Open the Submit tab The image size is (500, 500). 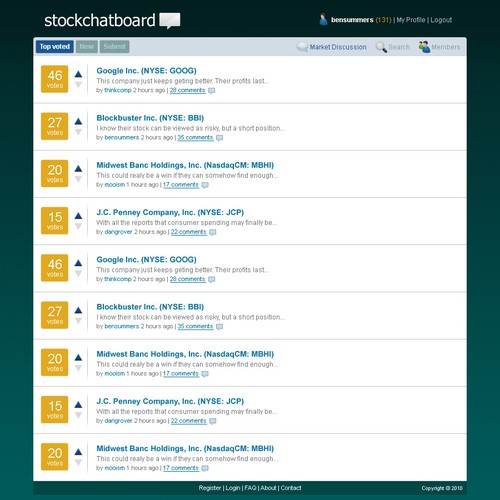(115, 47)
